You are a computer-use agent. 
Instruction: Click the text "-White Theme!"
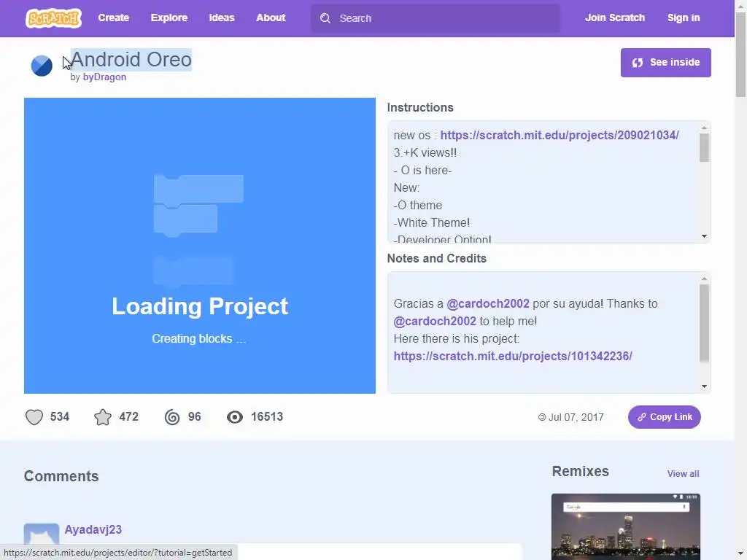point(432,223)
